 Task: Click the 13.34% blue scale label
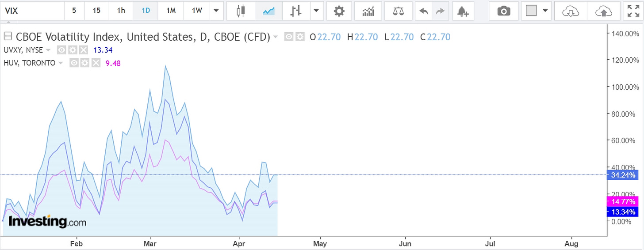623,212
